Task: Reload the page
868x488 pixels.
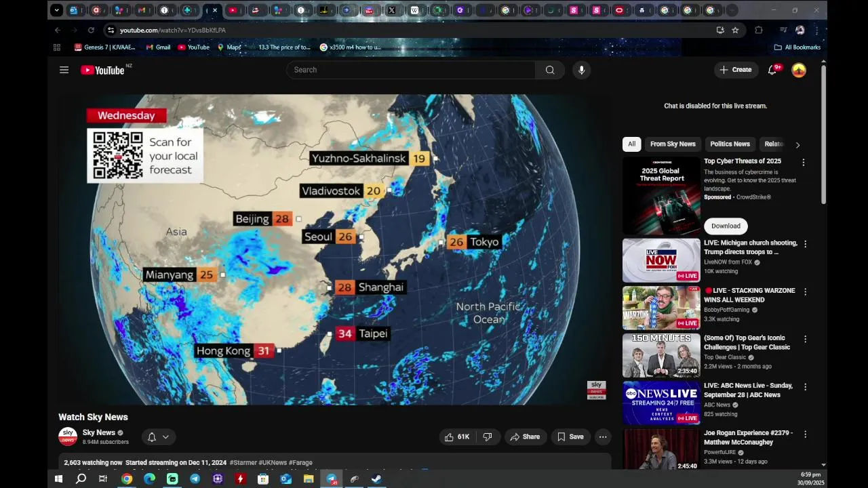Action: [x=91, y=30]
